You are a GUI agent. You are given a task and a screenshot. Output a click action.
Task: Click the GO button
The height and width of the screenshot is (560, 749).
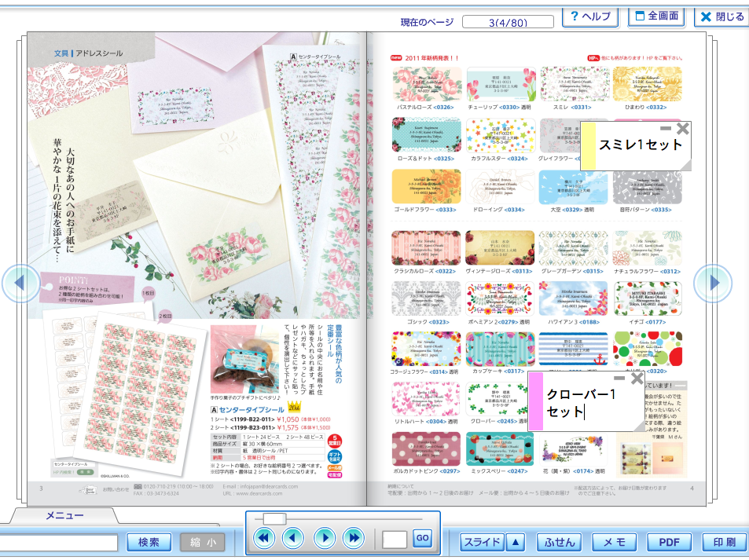click(x=422, y=538)
